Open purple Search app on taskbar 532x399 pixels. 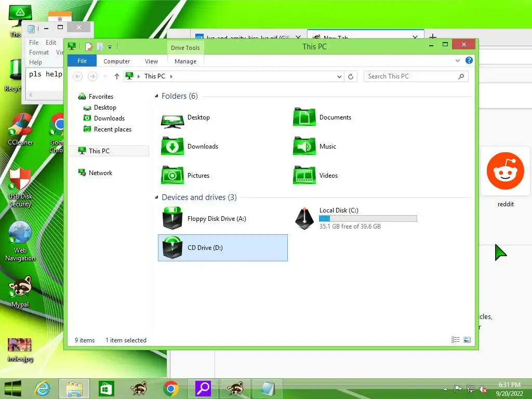pos(203,389)
